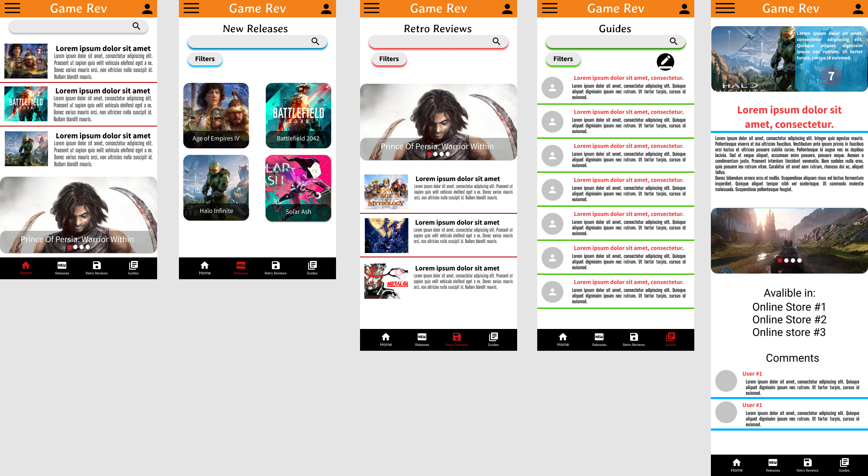The height and width of the screenshot is (476, 868).
Task: Open Filters on New Releases screen
Action: (205, 59)
